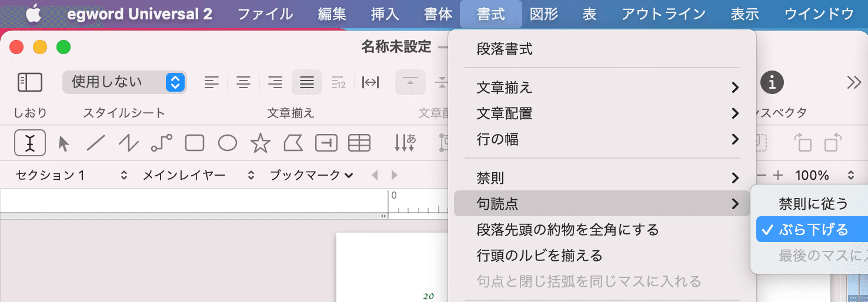Select the equal-width distribution alignment icon
Viewport: 868px width, 302px height.
[x=370, y=82]
